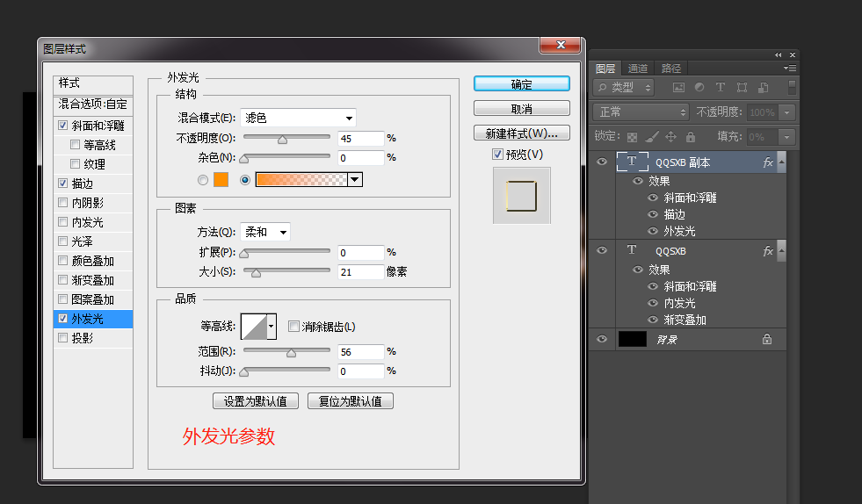862x504 pixels.
Task: Collapse effects of QQSXB 副本 layer
Action: click(782, 162)
